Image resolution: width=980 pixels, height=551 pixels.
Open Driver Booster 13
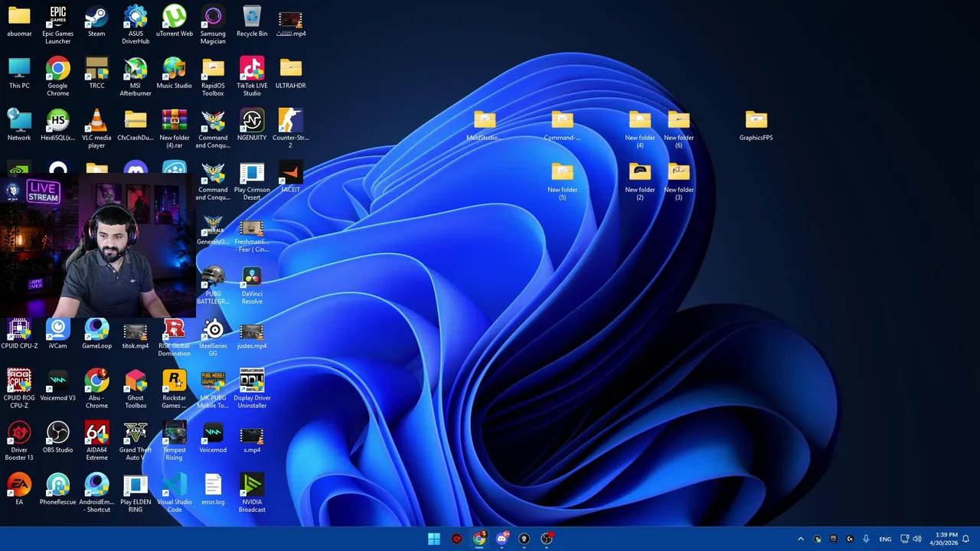coord(19,442)
